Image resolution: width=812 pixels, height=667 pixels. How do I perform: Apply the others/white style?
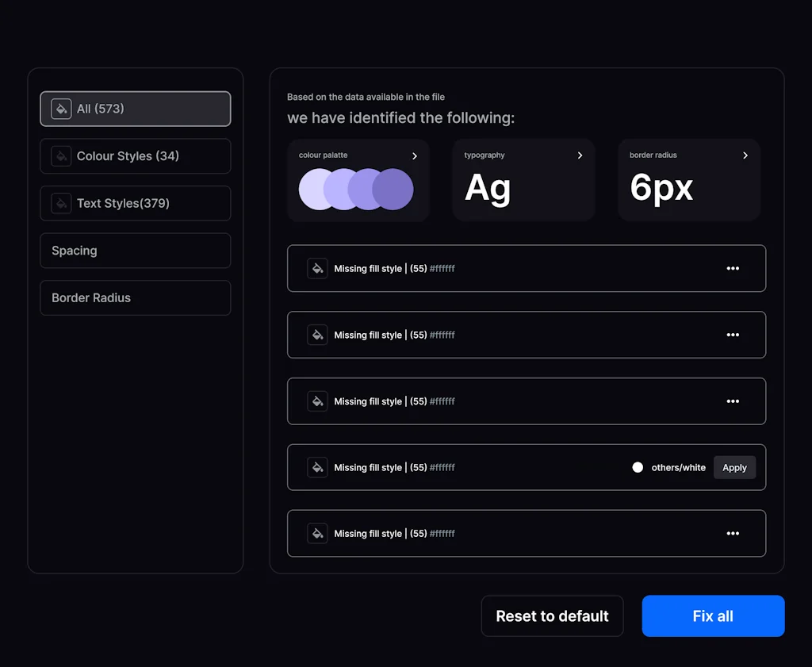[734, 467]
